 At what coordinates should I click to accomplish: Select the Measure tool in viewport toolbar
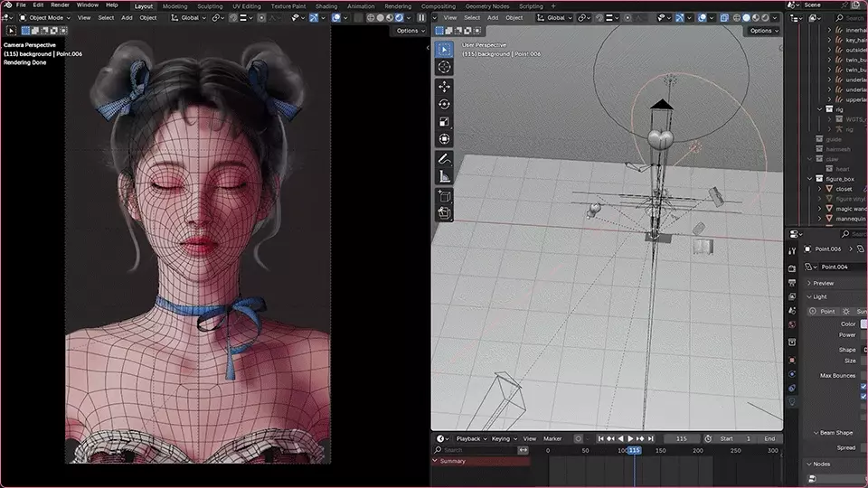click(445, 176)
